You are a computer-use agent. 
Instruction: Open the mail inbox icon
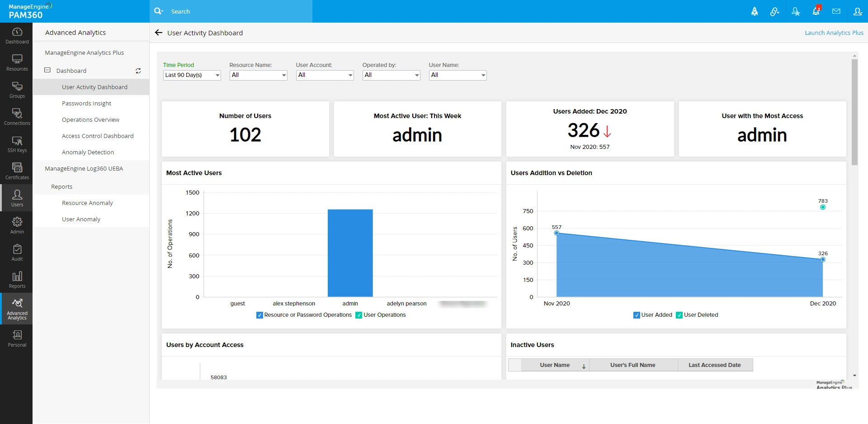(836, 11)
